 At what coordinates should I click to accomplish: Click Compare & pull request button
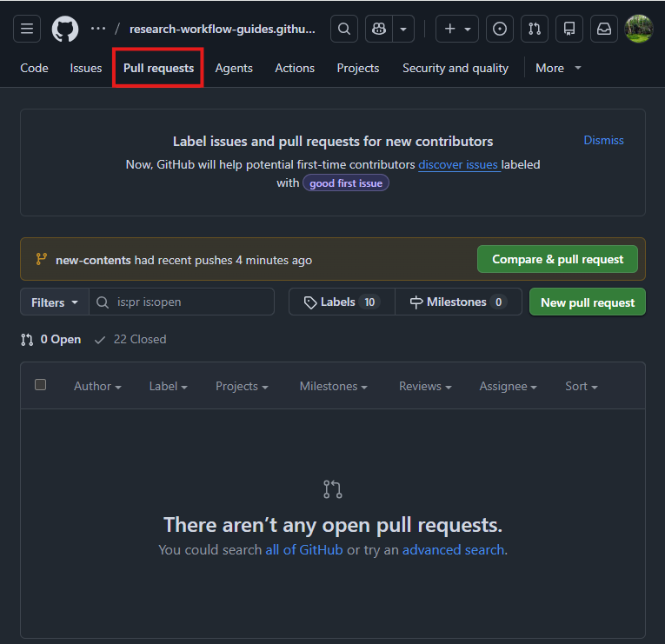[x=557, y=259]
